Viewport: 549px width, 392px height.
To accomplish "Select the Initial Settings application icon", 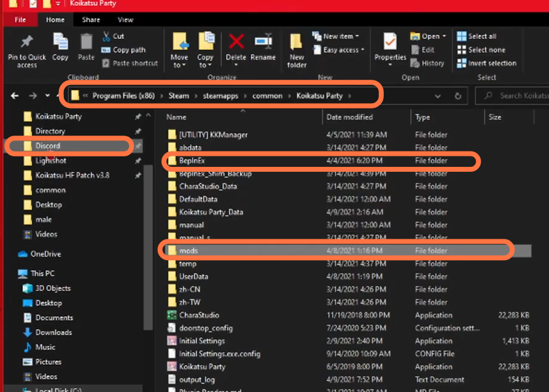I will tap(171, 340).
